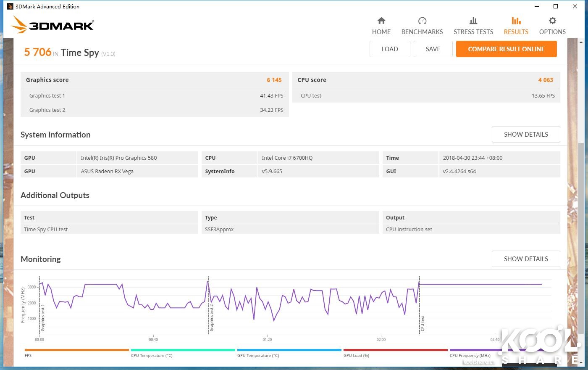Select the Results orange chart icon
The image size is (588, 370).
click(x=516, y=21)
